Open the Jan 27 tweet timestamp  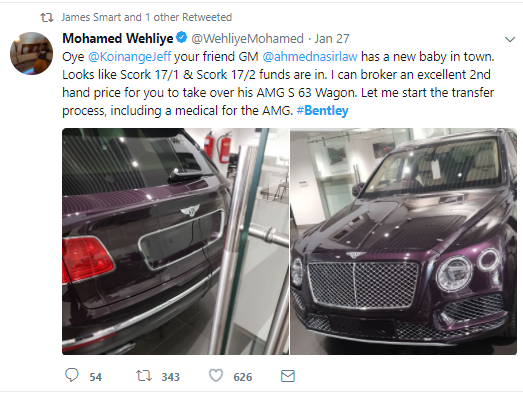[332, 39]
